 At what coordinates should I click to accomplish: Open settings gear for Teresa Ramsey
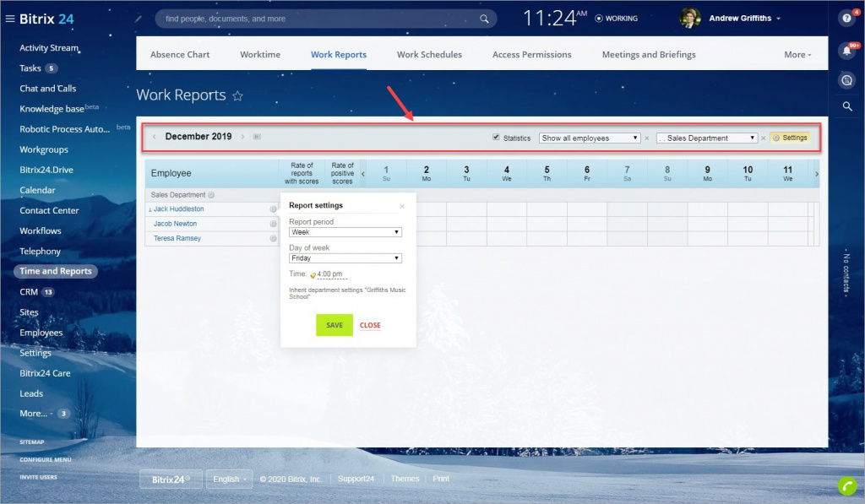pos(273,239)
